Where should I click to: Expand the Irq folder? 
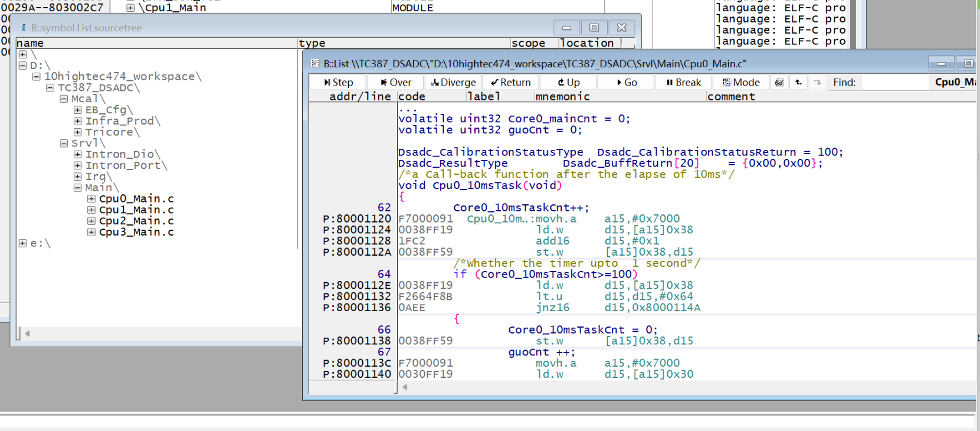click(77, 177)
